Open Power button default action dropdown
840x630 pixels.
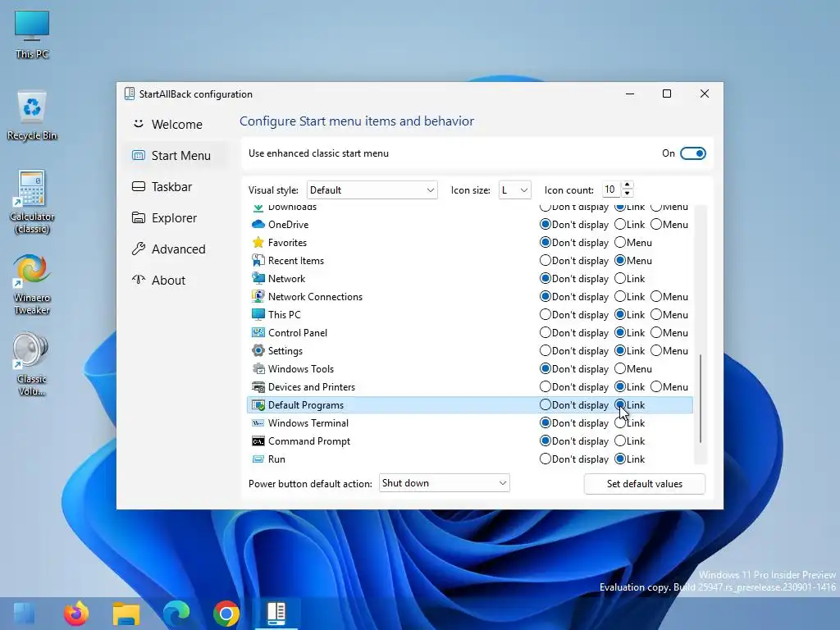pos(444,483)
